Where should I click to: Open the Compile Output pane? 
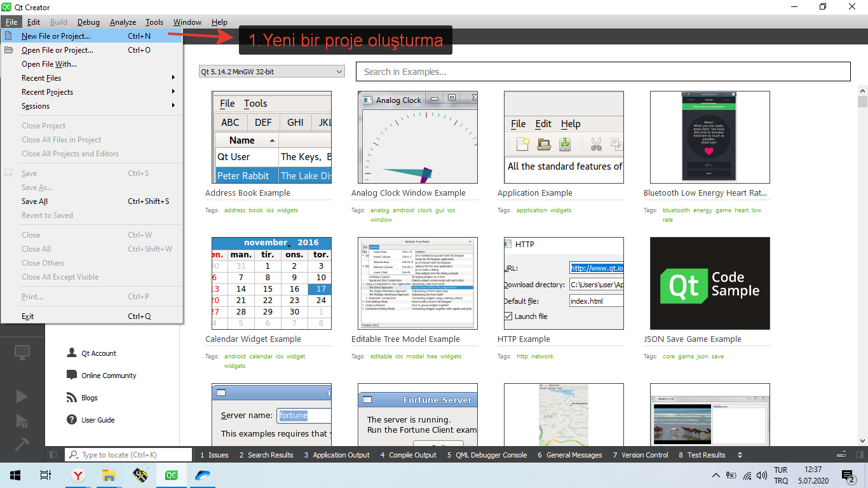tap(408, 455)
